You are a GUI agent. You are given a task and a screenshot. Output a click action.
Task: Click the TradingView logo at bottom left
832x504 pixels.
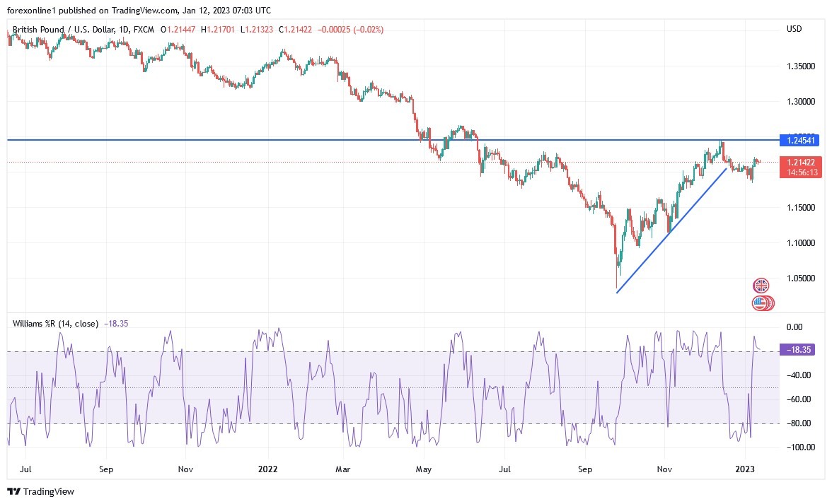coord(15,491)
